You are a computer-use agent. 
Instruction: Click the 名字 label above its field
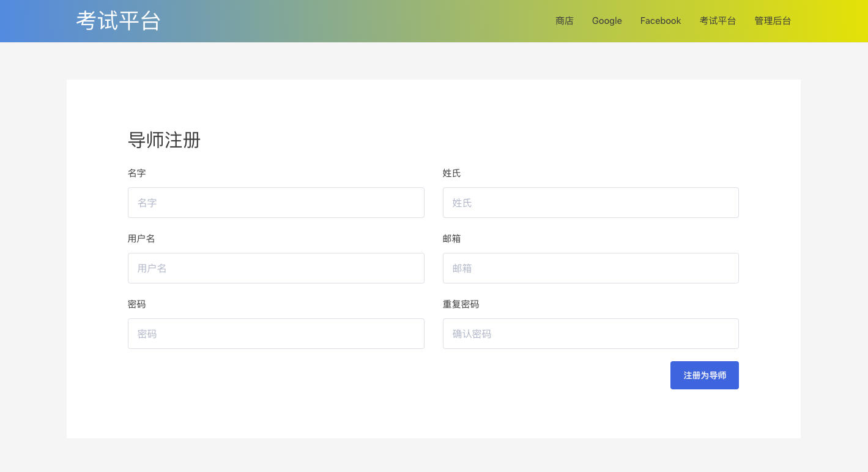pos(136,173)
